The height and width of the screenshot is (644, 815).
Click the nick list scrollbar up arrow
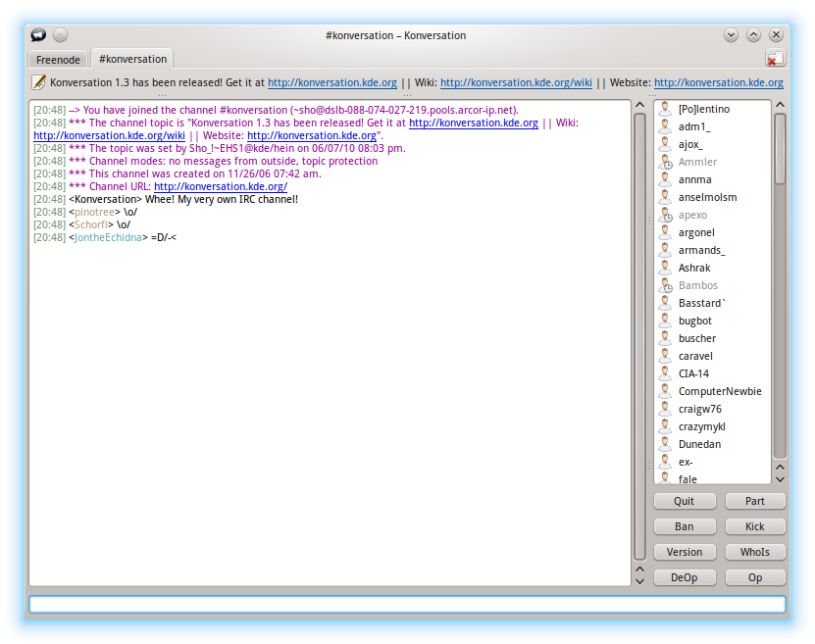click(x=780, y=105)
